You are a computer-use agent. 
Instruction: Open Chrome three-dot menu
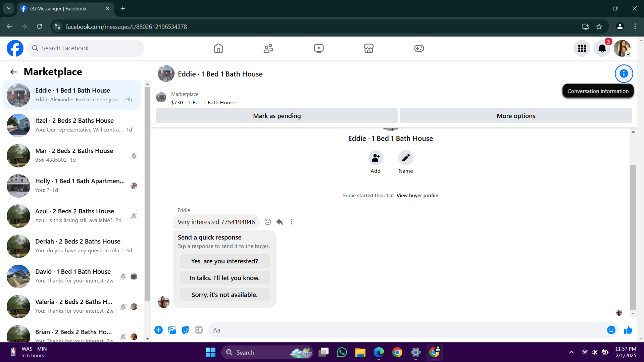(x=635, y=27)
